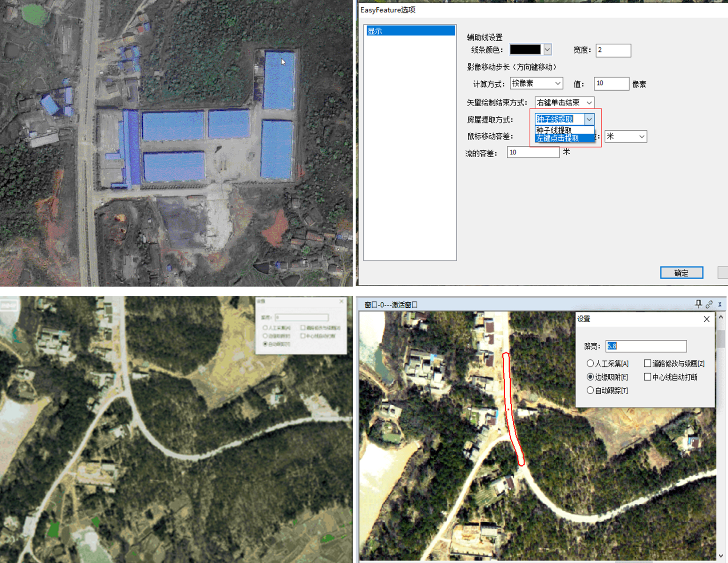Close the 设置 dialog with X
The image size is (728, 563).
coord(707,319)
